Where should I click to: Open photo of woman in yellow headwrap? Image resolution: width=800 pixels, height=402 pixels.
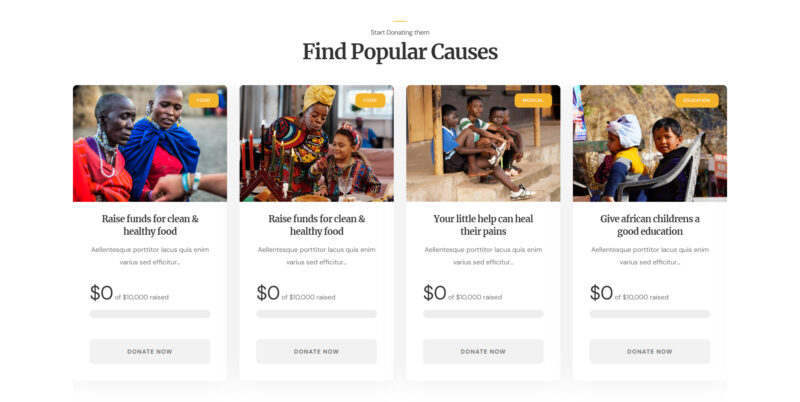[x=316, y=143]
